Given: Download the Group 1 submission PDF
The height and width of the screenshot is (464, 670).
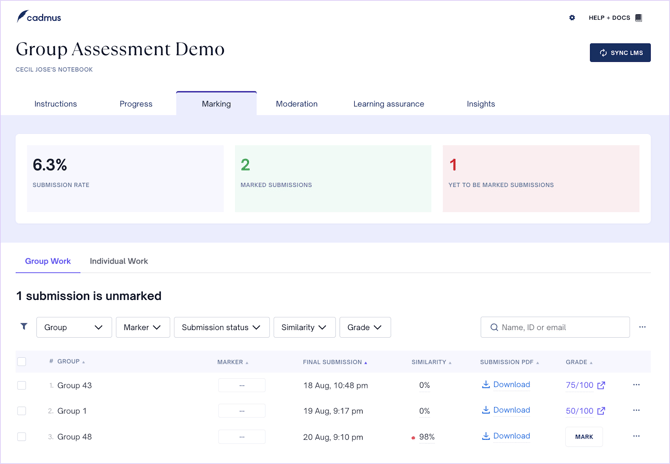Looking at the screenshot, I should [505, 411].
